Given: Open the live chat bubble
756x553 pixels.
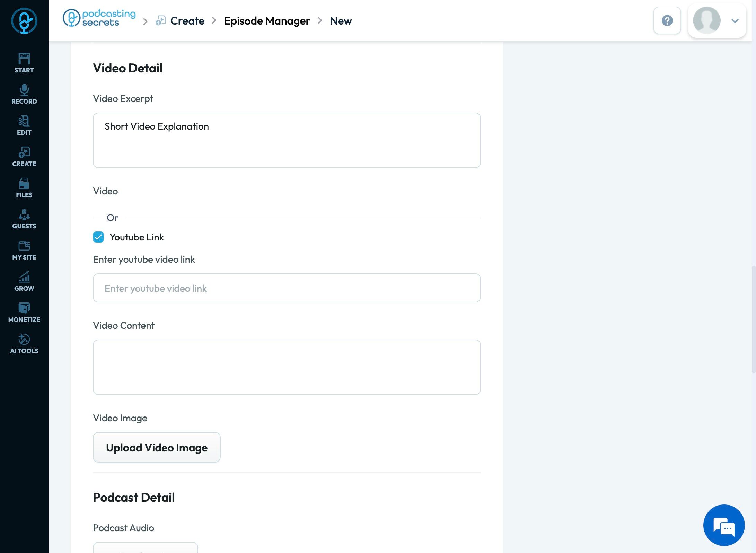Looking at the screenshot, I should [x=724, y=525].
